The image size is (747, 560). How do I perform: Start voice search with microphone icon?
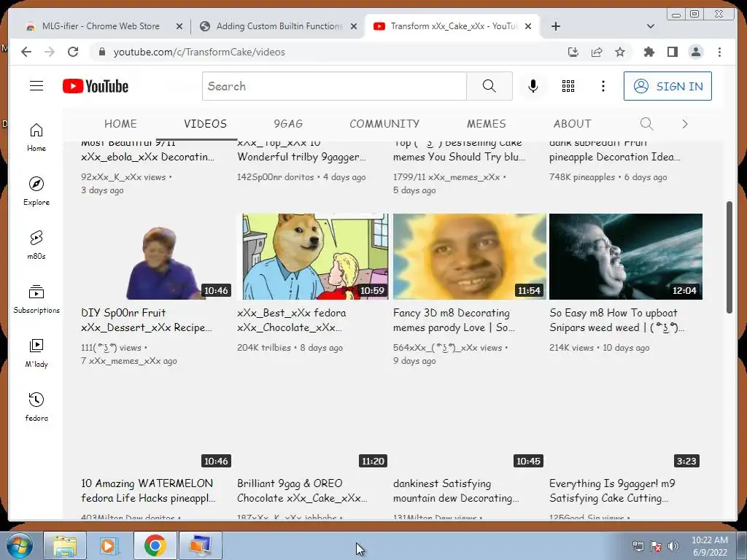[533, 86]
